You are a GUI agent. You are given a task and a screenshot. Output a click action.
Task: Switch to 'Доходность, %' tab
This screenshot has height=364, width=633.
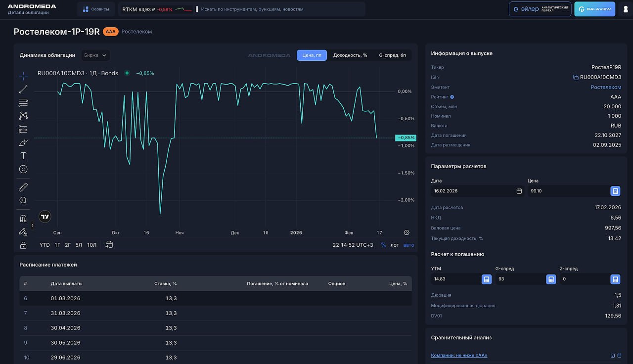(350, 55)
